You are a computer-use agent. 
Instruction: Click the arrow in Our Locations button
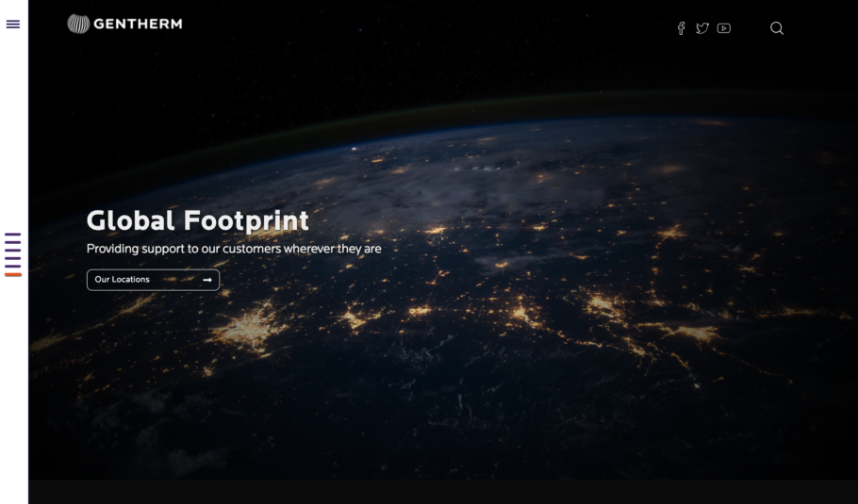tap(207, 280)
